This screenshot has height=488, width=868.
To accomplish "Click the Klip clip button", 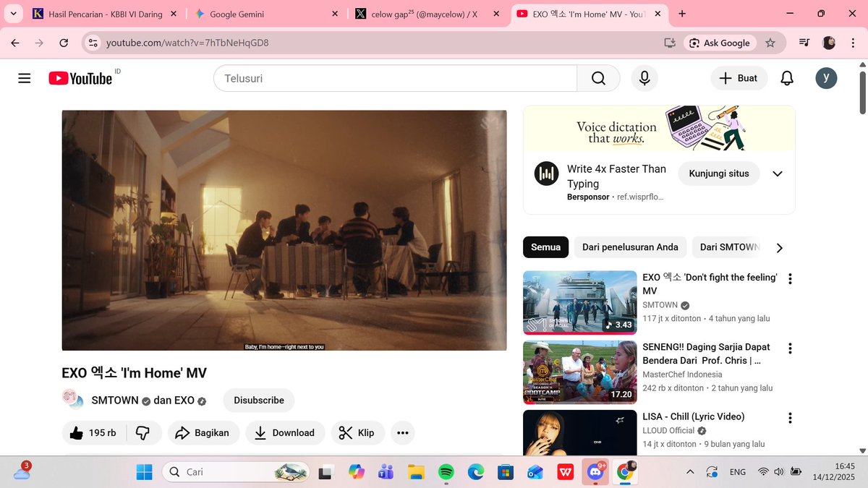I will pos(358,432).
